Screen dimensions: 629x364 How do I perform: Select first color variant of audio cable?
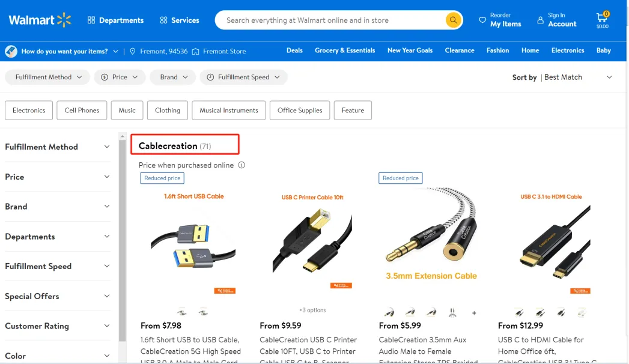click(x=389, y=312)
